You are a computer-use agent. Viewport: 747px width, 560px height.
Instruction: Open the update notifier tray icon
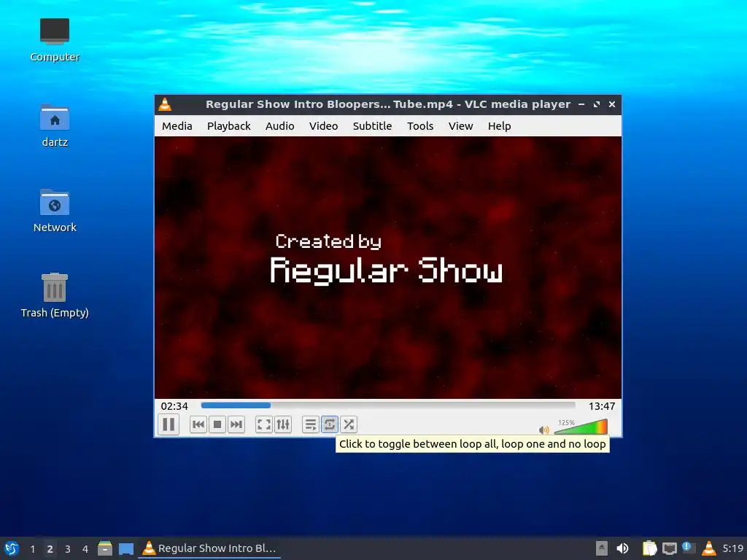click(x=689, y=548)
